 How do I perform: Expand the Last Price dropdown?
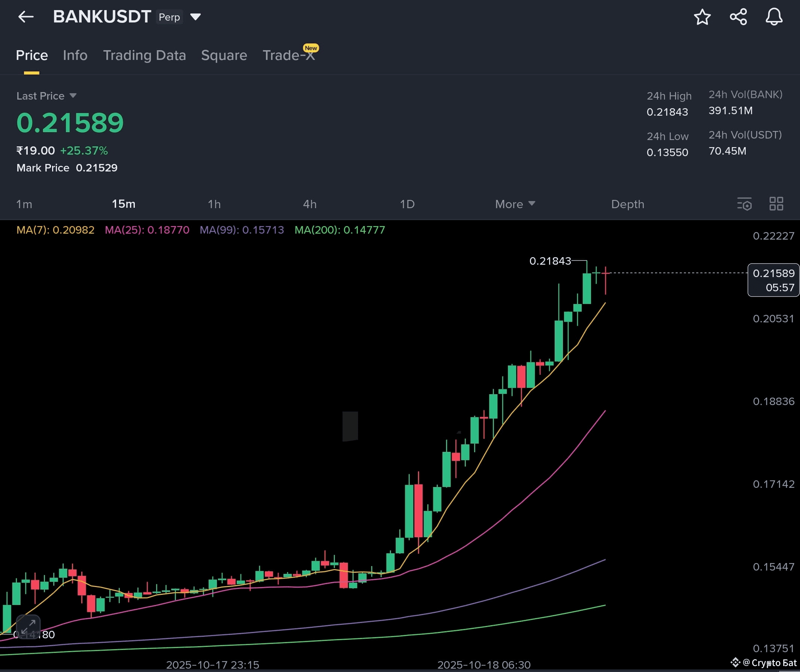[x=73, y=95]
